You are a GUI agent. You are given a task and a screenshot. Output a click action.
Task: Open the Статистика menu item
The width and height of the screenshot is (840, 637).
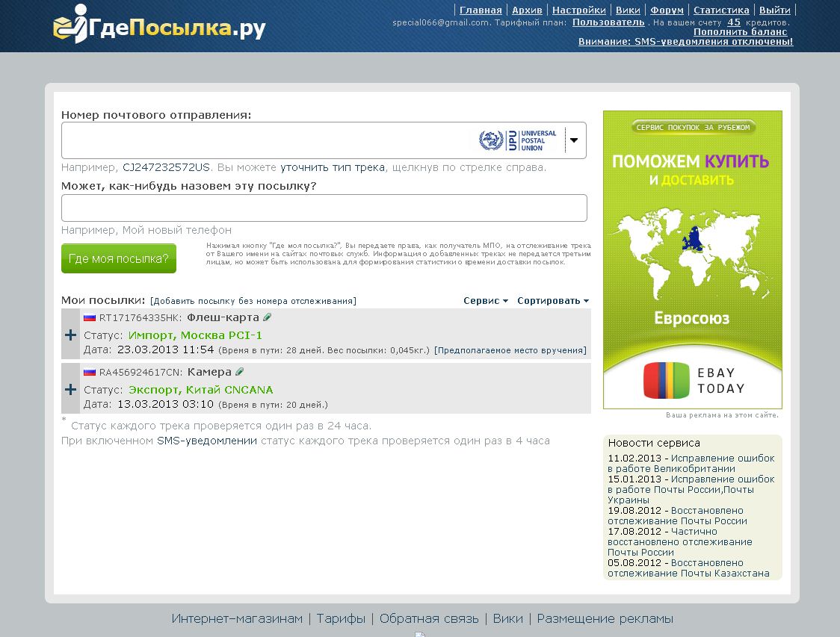(x=721, y=10)
